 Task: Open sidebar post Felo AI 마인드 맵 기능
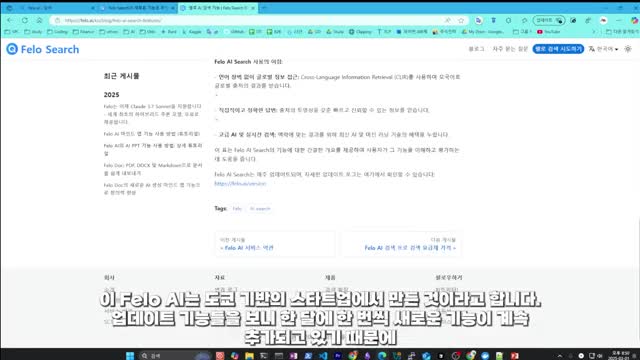[x=152, y=134]
